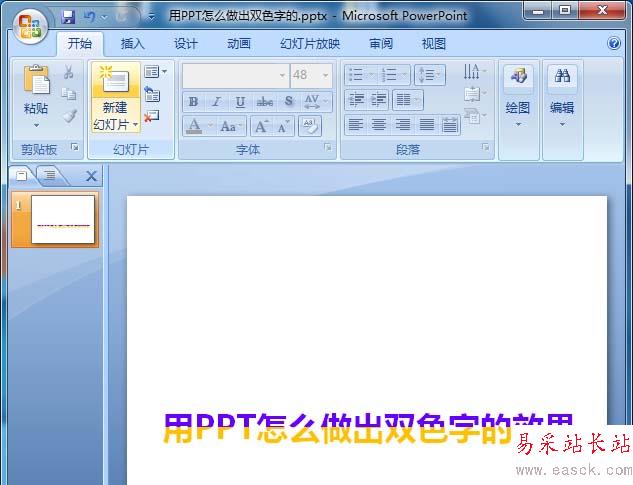Click the 粘贴 paste icon

pyautogui.click(x=36, y=79)
